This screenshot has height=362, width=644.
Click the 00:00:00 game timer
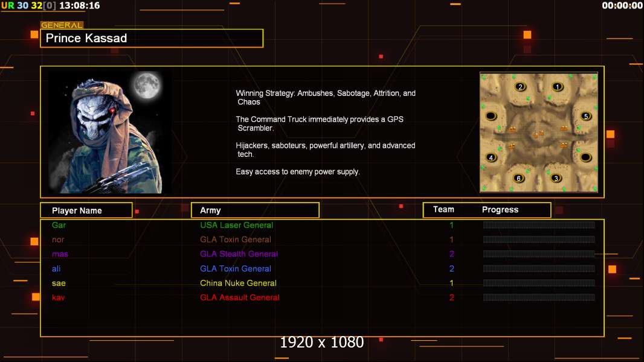point(622,5)
